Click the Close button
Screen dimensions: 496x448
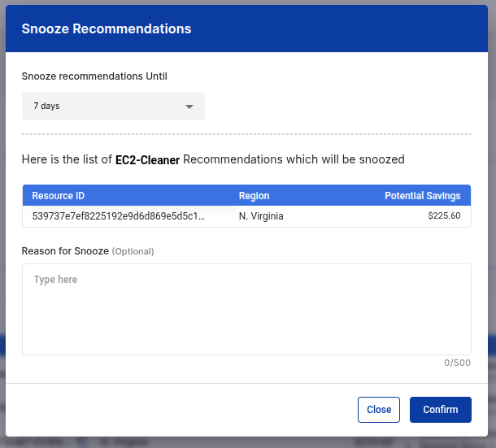click(379, 410)
